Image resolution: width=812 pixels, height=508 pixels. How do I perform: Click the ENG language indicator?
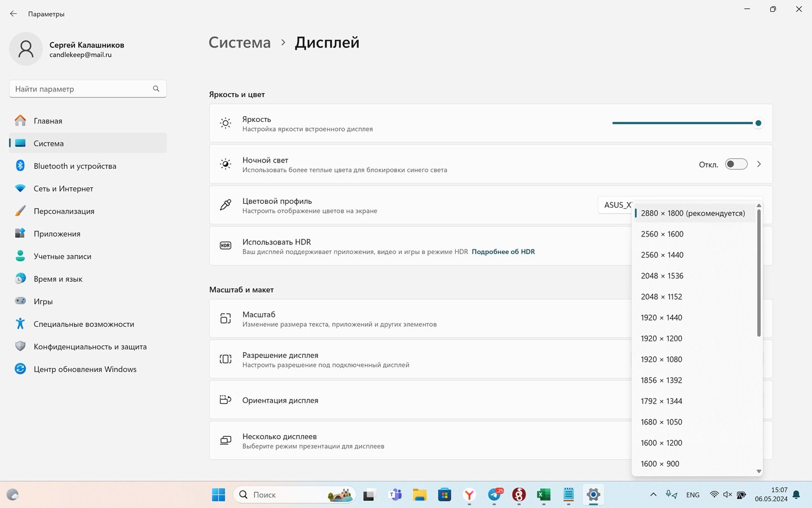coord(693,495)
